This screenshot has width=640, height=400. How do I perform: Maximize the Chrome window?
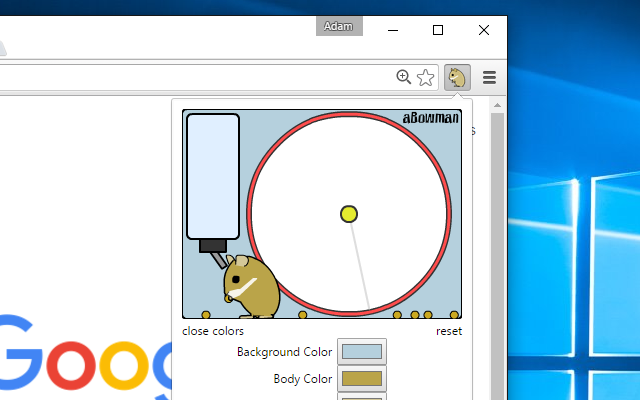point(438,30)
